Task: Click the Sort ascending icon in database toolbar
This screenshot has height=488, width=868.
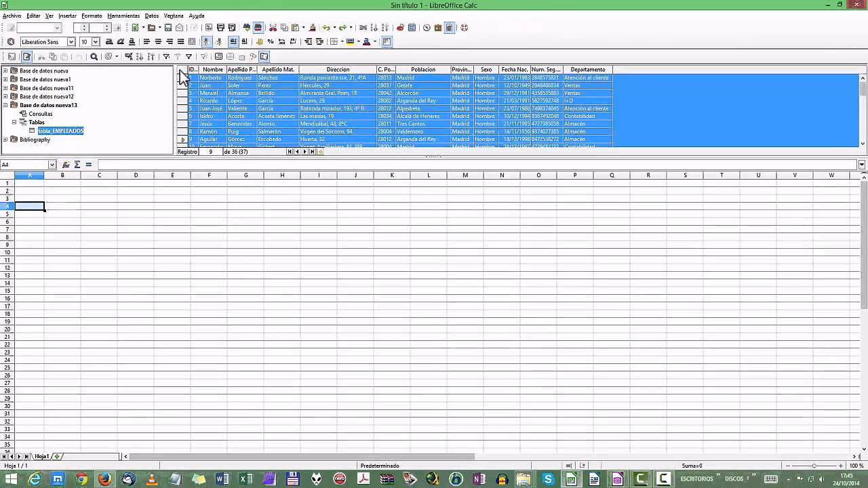Action: click(x=140, y=57)
